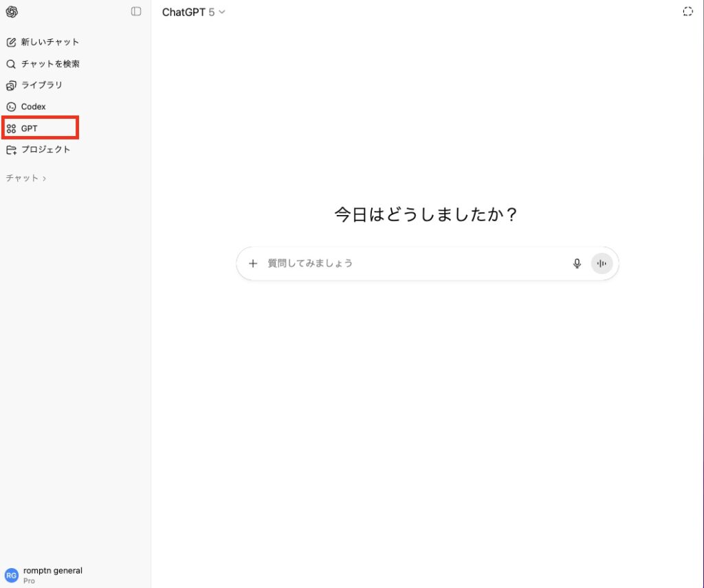Open the ChatGPT 5 model dropdown

click(188, 12)
